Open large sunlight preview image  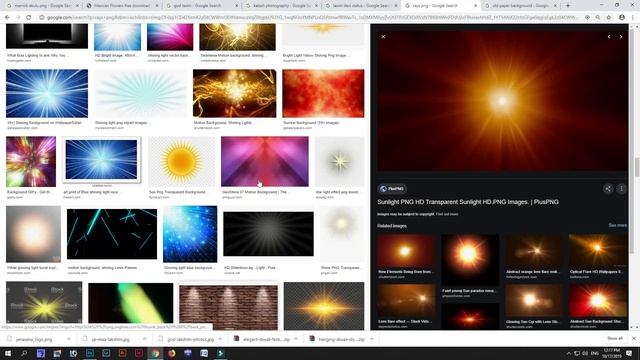click(x=502, y=101)
